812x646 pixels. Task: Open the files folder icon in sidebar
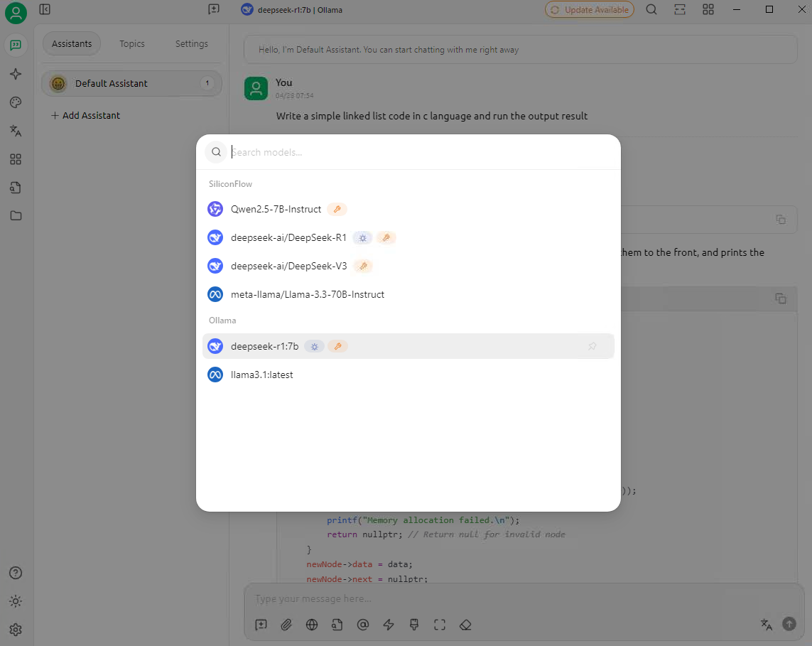pyautogui.click(x=16, y=215)
